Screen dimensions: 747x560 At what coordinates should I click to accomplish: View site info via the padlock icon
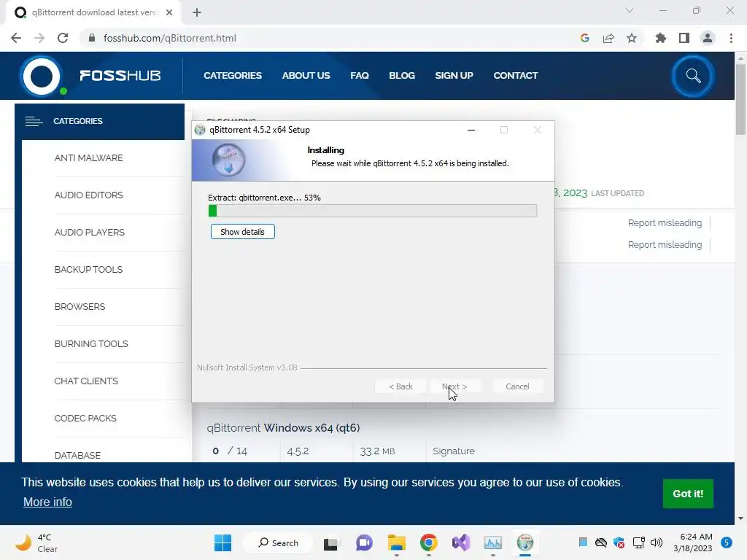92,38
